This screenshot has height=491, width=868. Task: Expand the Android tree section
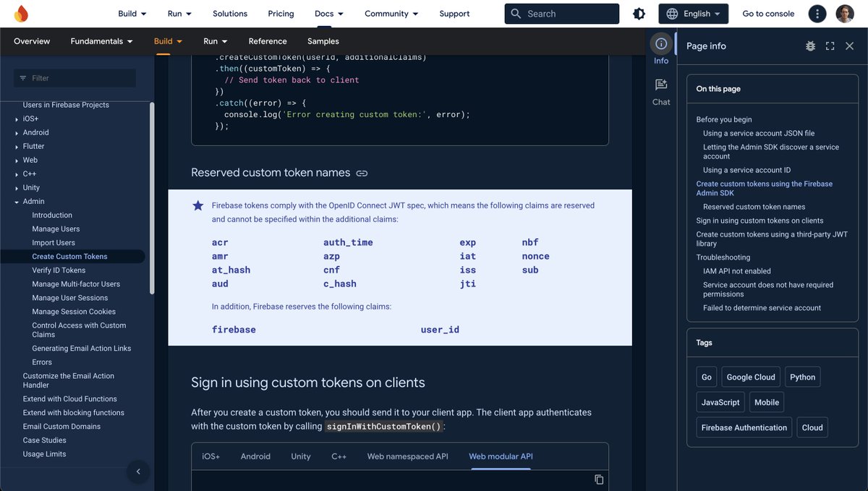(17, 133)
